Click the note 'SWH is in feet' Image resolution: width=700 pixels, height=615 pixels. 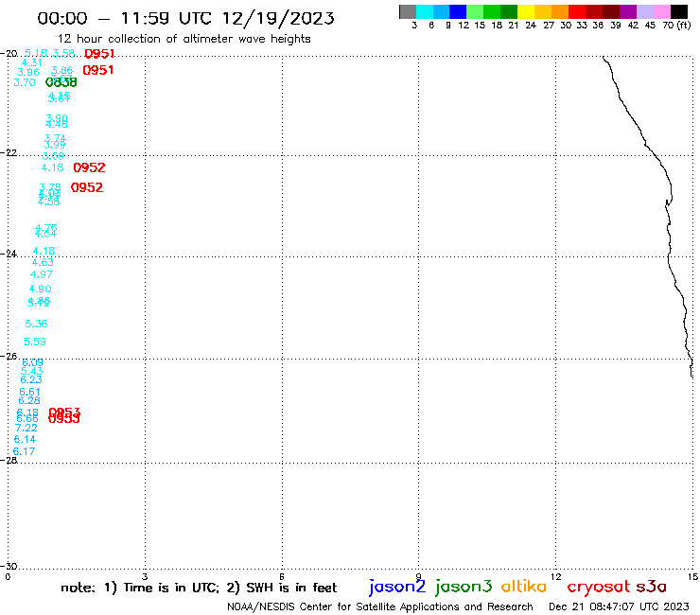click(291, 588)
